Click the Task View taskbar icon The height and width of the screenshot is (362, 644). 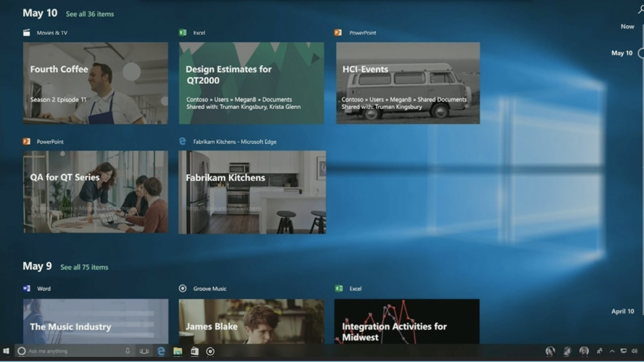tap(144, 351)
